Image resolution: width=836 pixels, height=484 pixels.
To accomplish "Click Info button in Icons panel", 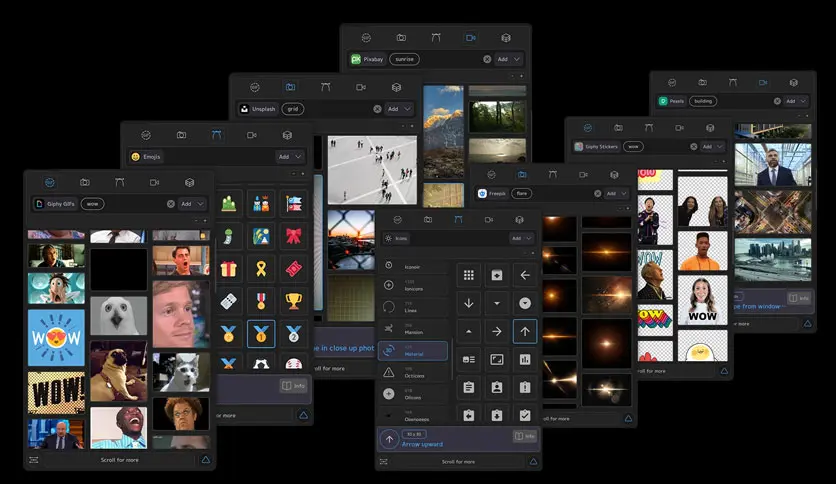I will coord(524,436).
